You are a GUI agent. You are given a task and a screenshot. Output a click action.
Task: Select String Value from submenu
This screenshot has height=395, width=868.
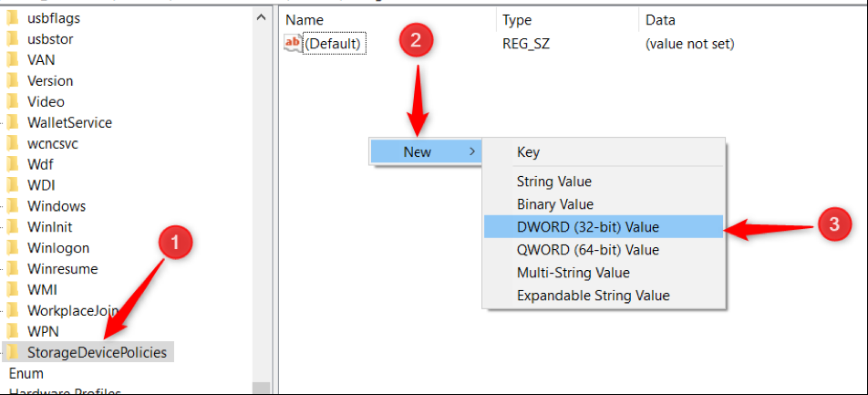553,182
